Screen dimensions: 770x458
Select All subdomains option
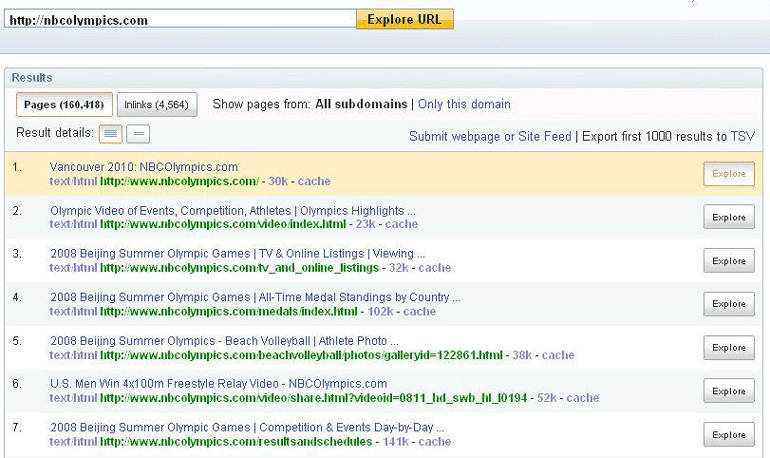tap(361, 104)
